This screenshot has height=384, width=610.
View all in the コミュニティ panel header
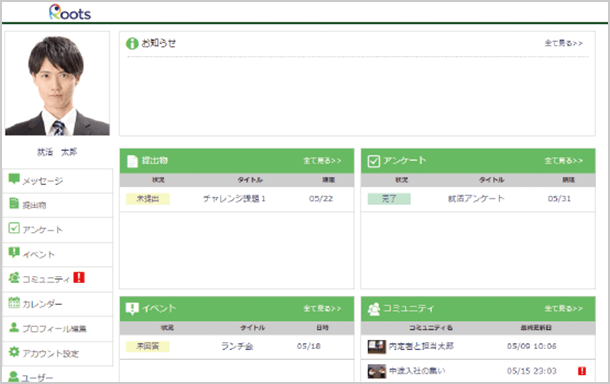coord(563,308)
